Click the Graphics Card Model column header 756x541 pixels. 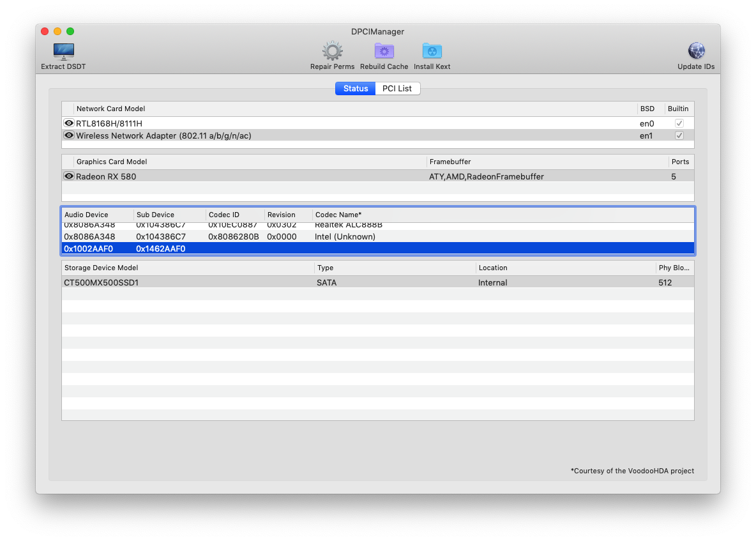coord(250,162)
